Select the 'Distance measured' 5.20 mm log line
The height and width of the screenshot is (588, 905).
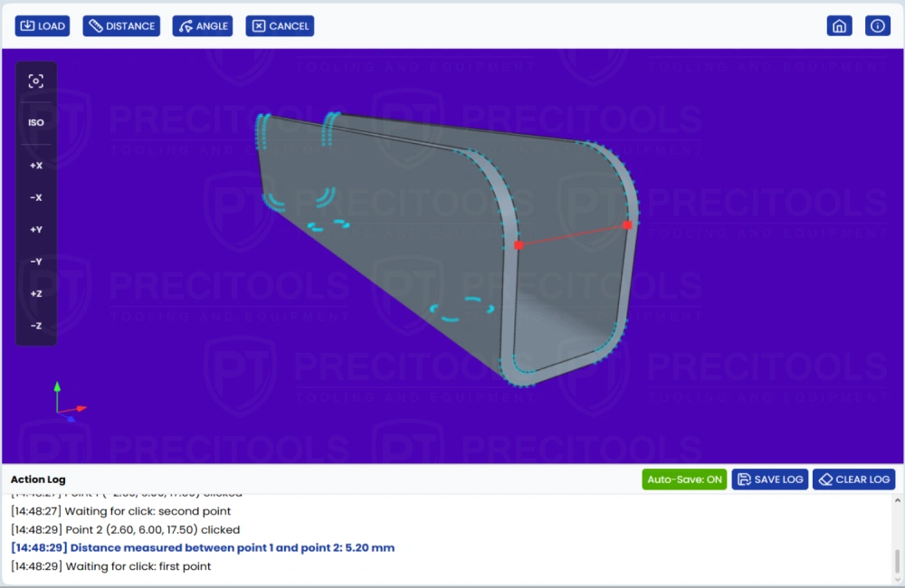203,547
